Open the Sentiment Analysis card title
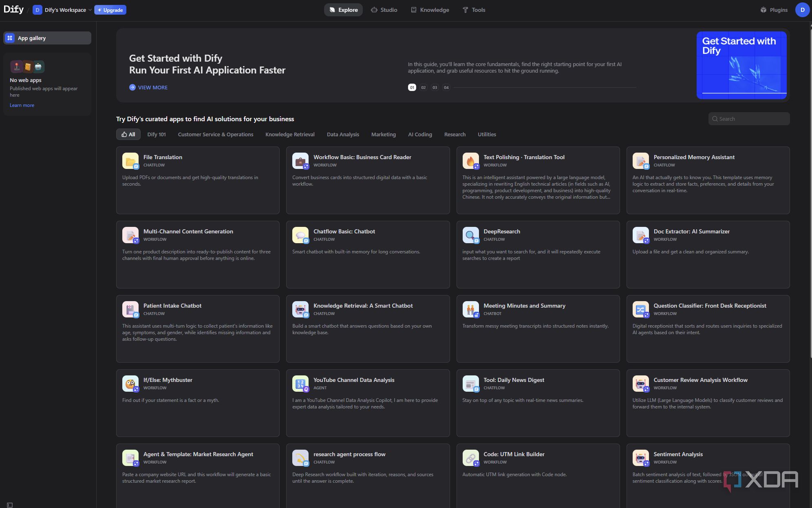Screen dimensions: 812x508 pos(678,454)
